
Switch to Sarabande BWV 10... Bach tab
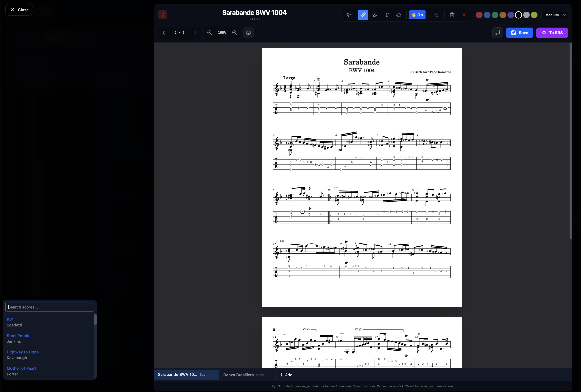tap(187, 374)
